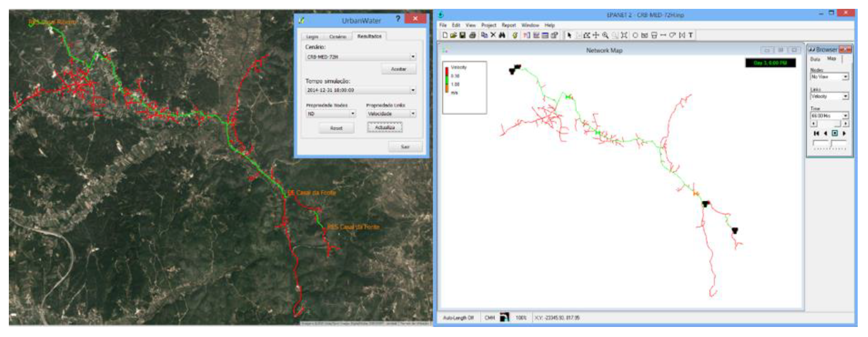Open the Links Velocity dropdown in the Browser

coord(845,97)
